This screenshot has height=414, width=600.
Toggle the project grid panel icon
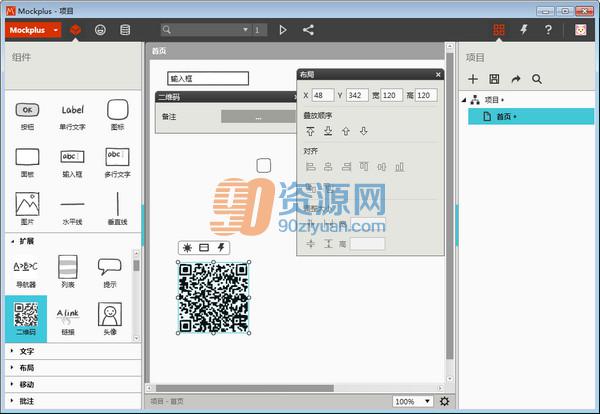tap(499, 30)
